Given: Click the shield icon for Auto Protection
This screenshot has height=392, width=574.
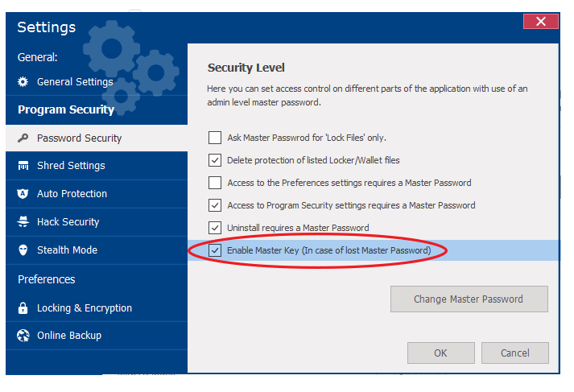Looking at the screenshot, I should (23, 194).
